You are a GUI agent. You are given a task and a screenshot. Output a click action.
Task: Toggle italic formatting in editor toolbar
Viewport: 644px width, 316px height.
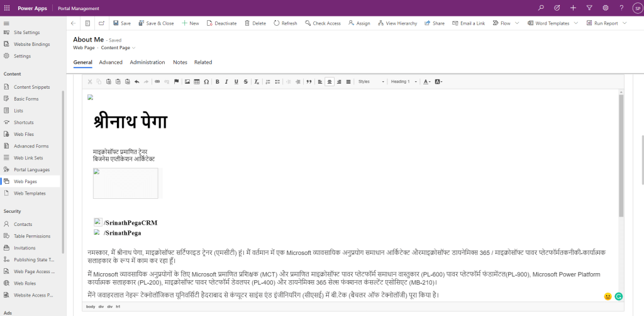click(x=226, y=82)
